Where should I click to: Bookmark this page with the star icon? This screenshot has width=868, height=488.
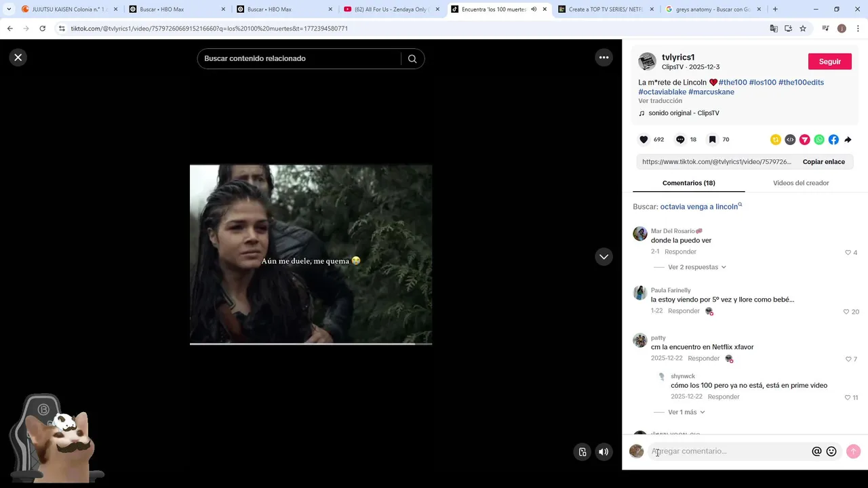[x=803, y=28]
